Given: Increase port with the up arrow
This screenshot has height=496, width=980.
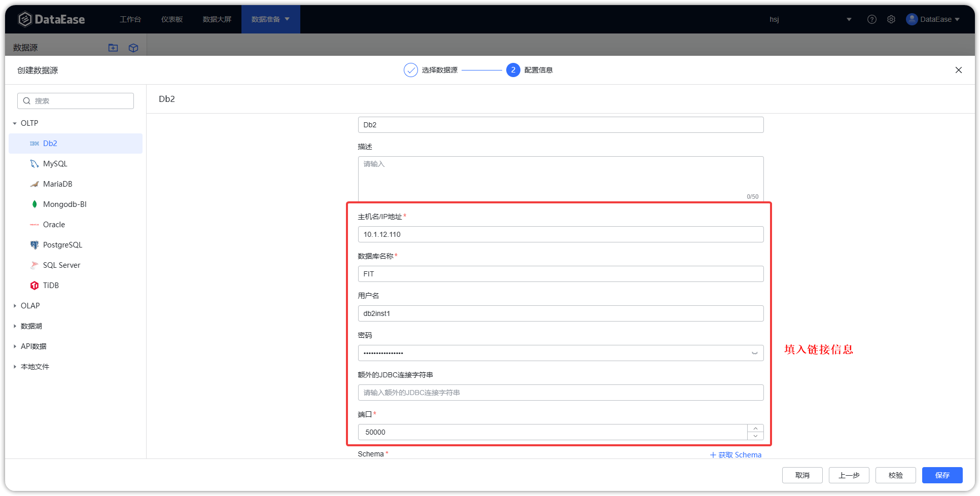Looking at the screenshot, I should (755, 429).
